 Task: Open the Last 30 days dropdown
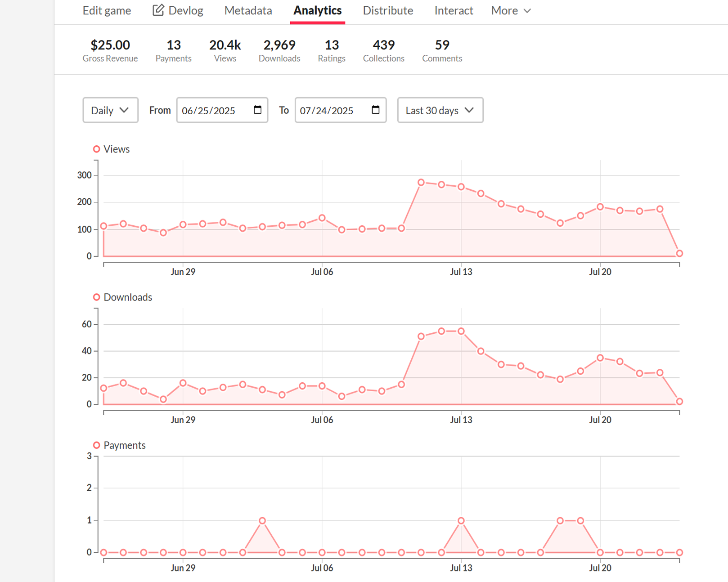pos(440,110)
